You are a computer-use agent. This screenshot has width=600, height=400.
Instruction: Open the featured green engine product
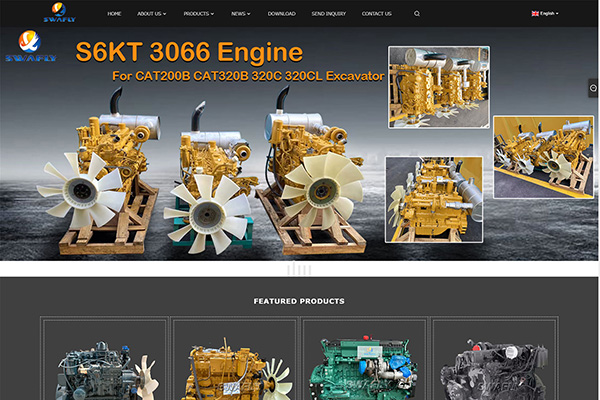click(x=364, y=360)
